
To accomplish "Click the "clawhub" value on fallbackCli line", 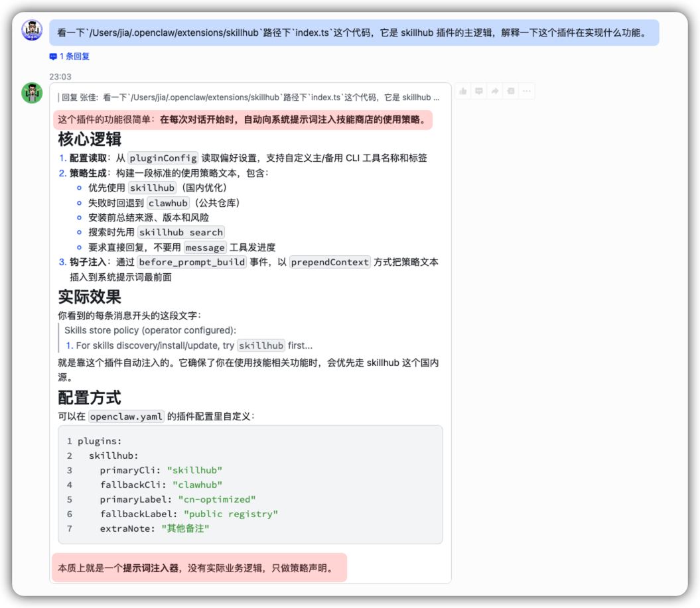I will click(197, 485).
